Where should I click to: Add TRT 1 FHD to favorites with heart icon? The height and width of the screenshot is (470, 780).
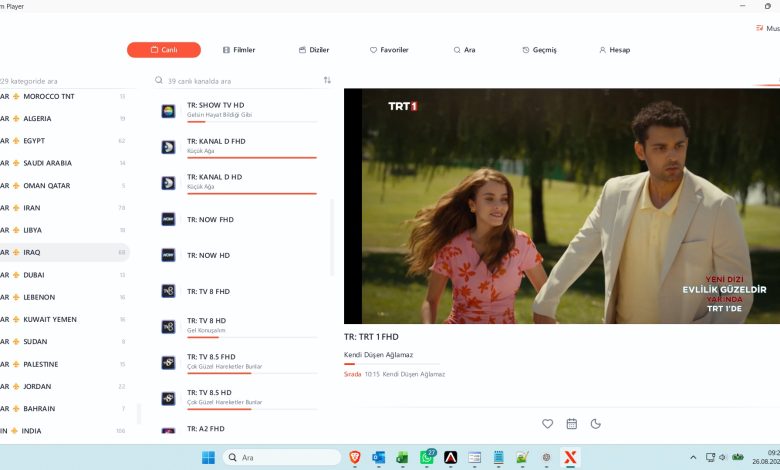[x=547, y=424]
